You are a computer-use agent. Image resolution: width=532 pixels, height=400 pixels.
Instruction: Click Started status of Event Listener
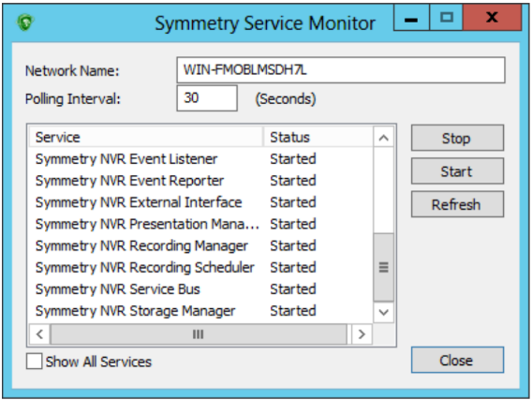[293, 158]
